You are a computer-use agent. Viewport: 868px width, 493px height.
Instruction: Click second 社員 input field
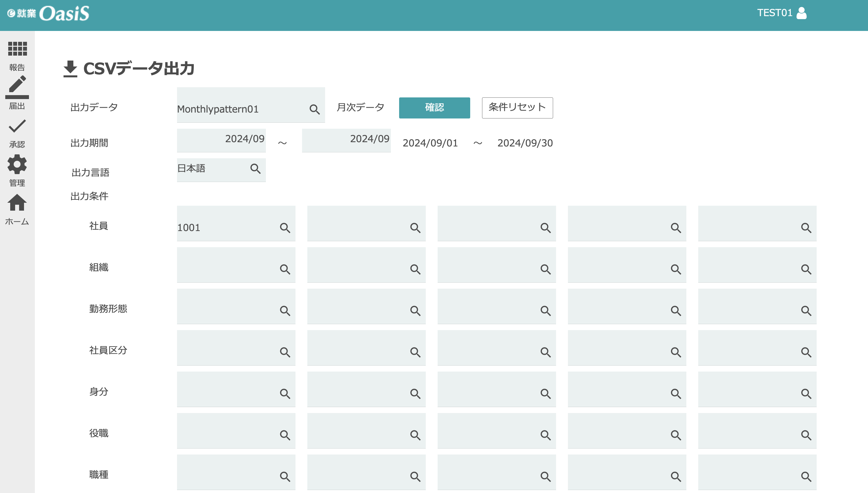point(359,224)
